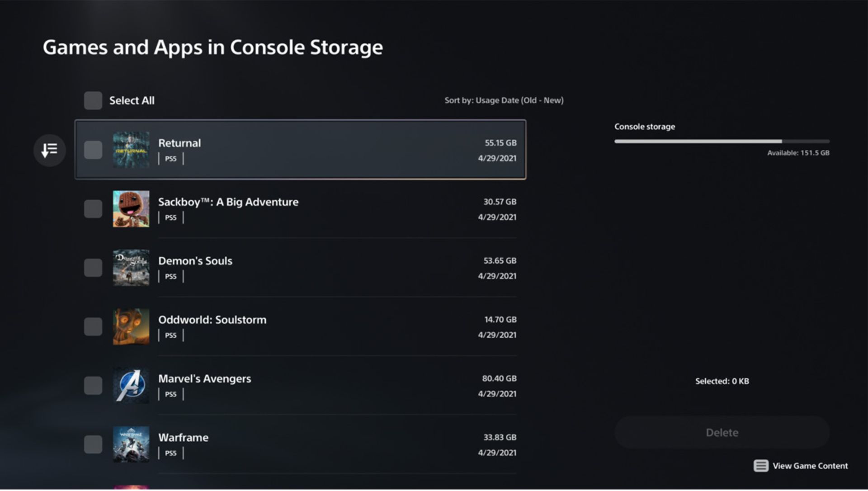868x491 pixels.
Task: Click the View Game Content options icon
Action: [761, 466]
